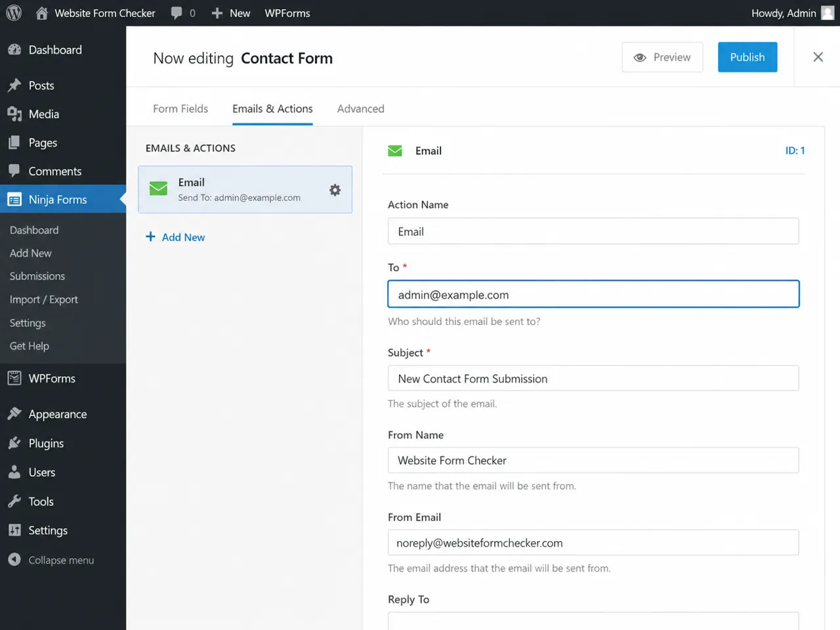The height and width of the screenshot is (630, 840).
Task: Open the Admin avatar in top bar
Action: pos(828,13)
